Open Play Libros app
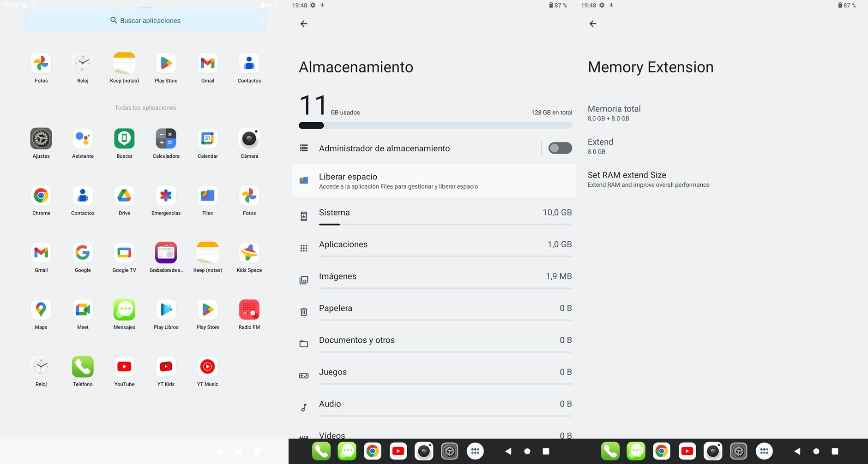 (x=166, y=310)
